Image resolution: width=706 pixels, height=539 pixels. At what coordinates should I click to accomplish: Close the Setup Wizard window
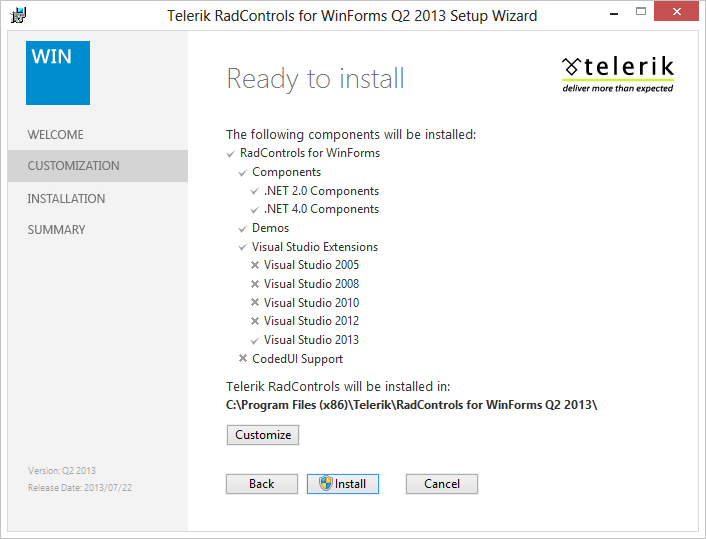tap(676, 12)
